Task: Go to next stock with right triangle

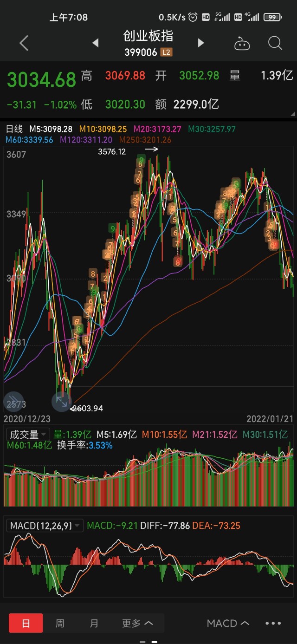Action: coord(201,43)
